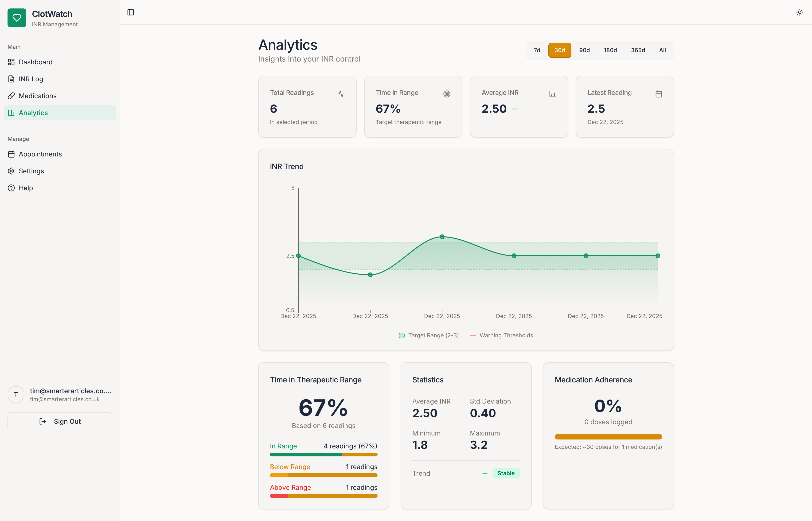812x521 pixels.
Task: Select the Medications tag icon
Action: (11, 96)
